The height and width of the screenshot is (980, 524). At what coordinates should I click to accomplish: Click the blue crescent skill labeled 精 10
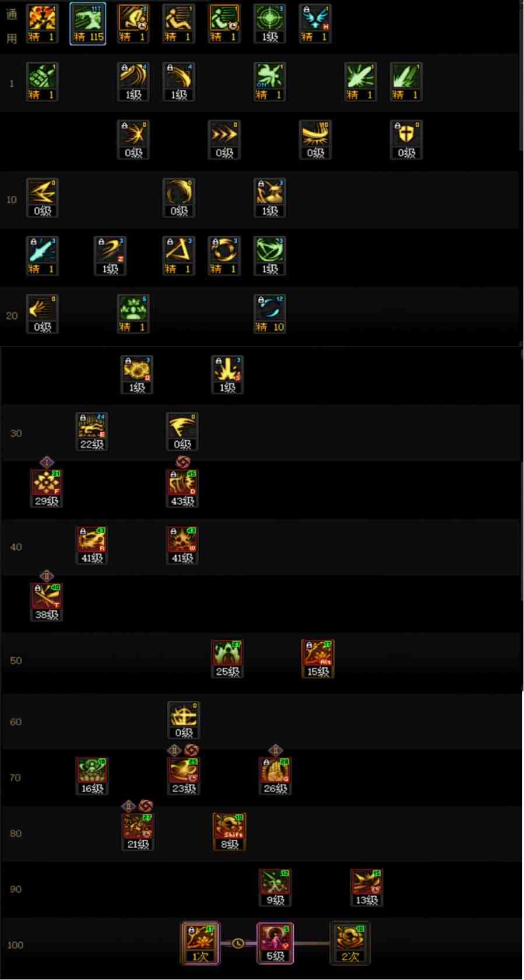pos(269,314)
